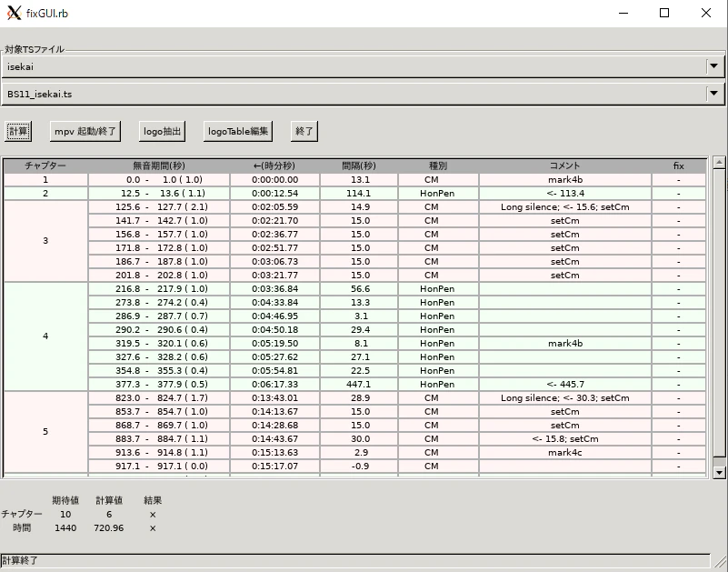Click scrollbar down arrow of table
The image size is (728, 572).
719,473
